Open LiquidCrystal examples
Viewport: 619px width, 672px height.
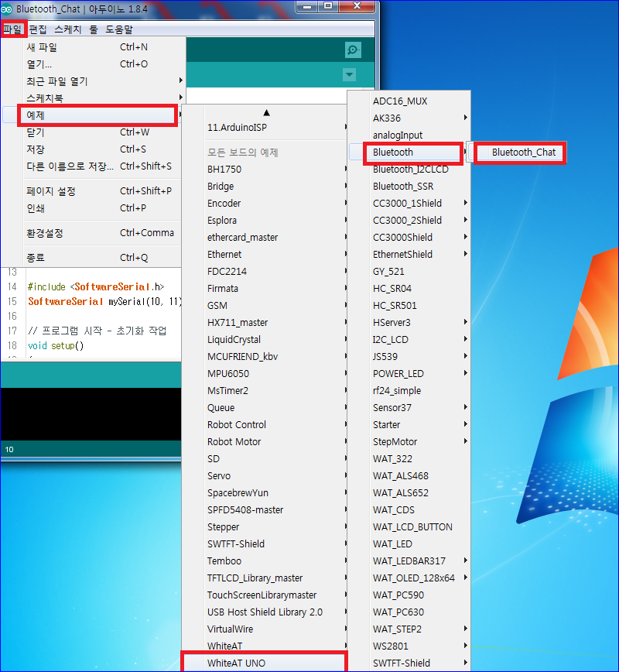pyautogui.click(x=265, y=339)
